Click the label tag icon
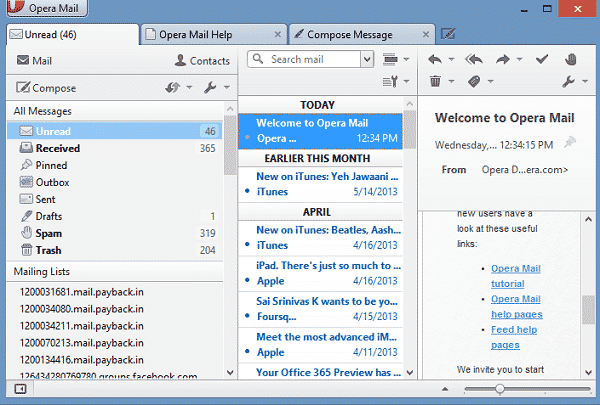Screen dimensions: 600x405 (x=474, y=81)
